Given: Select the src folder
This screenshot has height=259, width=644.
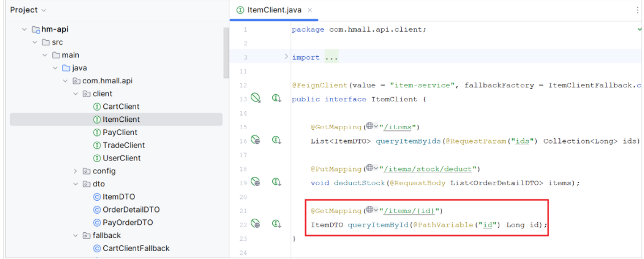Looking at the screenshot, I should tap(57, 43).
